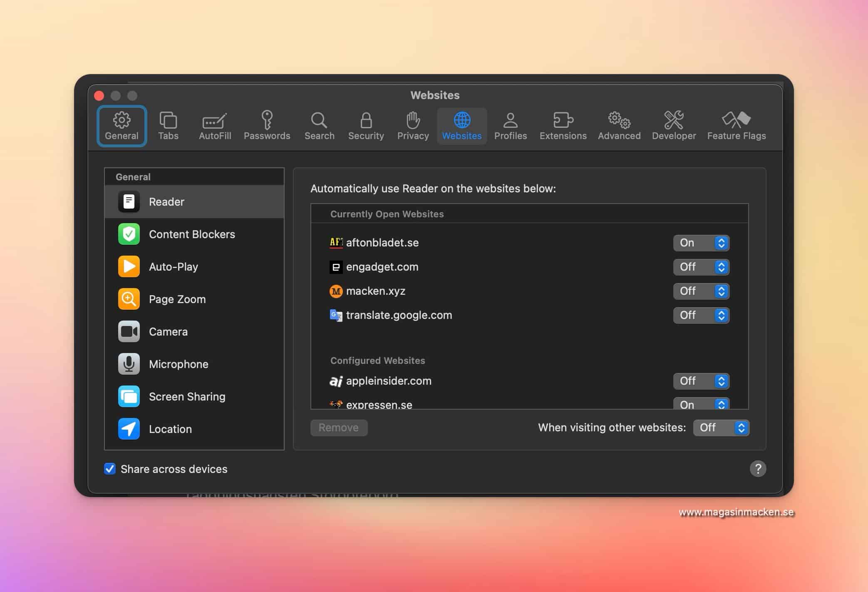This screenshot has height=592, width=868.
Task: Select macken.xyz row in website list
Action: 376,291
